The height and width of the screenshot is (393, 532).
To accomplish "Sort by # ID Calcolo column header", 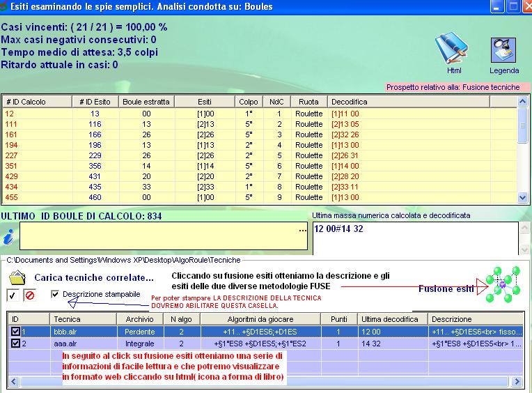I will click(x=38, y=102).
